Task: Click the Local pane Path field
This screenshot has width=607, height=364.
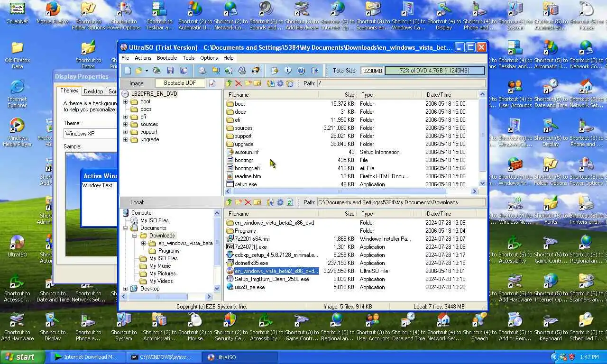Action: [x=401, y=202]
